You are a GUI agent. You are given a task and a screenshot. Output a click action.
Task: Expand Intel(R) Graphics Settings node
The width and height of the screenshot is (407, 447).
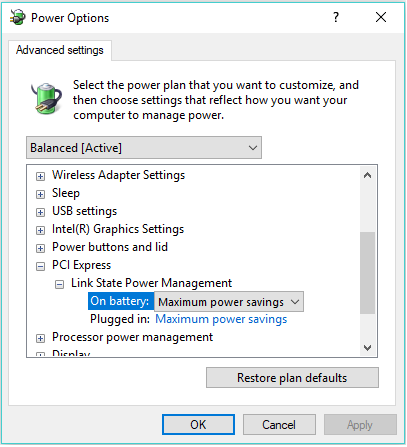[40, 230]
